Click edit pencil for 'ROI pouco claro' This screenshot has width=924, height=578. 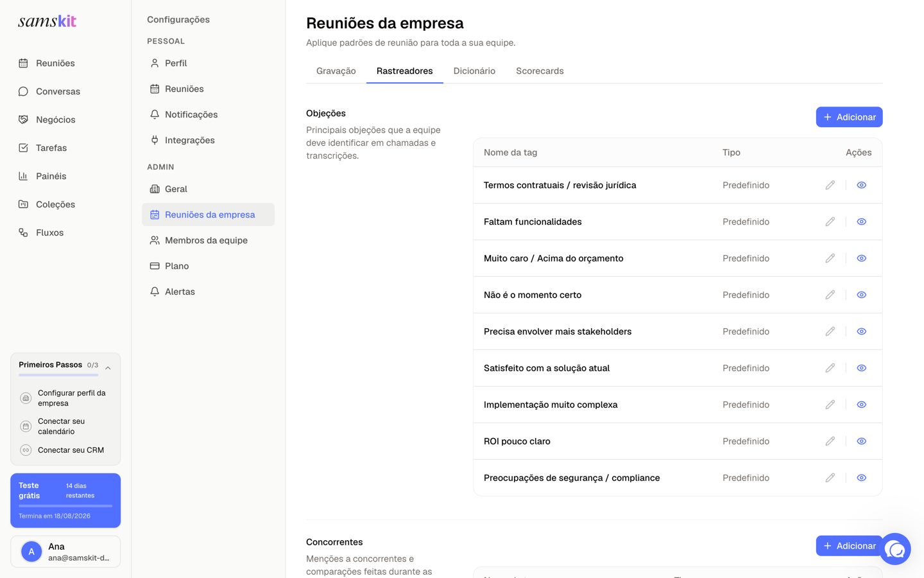[830, 441]
